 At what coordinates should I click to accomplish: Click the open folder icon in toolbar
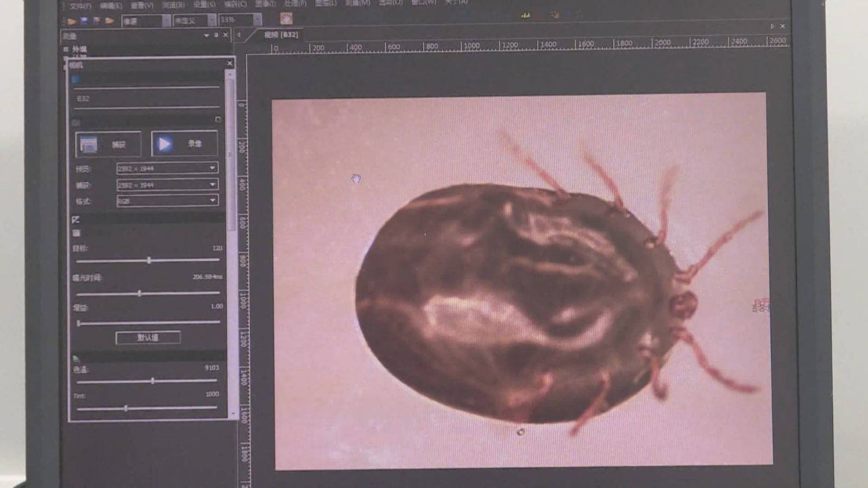pyautogui.click(x=72, y=21)
